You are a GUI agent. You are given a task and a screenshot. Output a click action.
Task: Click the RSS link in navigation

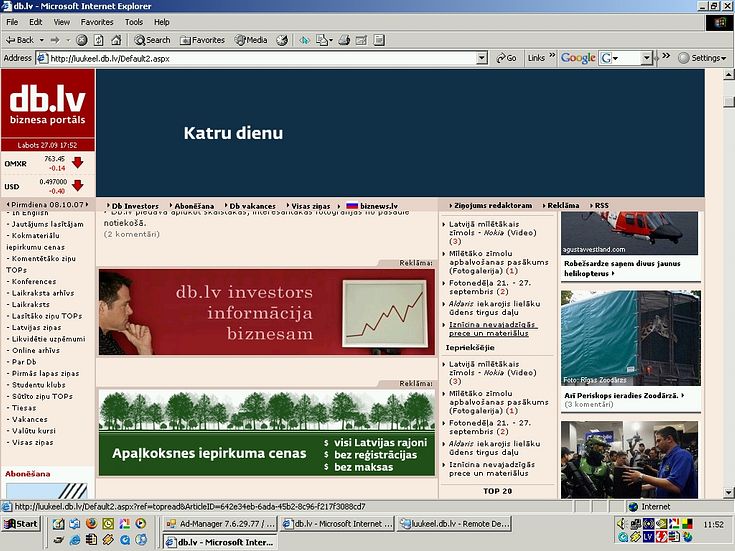(x=601, y=205)
